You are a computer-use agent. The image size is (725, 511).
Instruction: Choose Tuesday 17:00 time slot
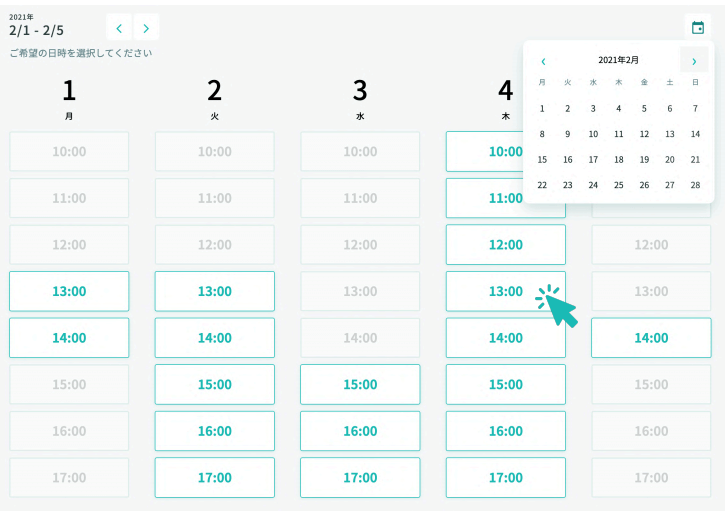214,477
